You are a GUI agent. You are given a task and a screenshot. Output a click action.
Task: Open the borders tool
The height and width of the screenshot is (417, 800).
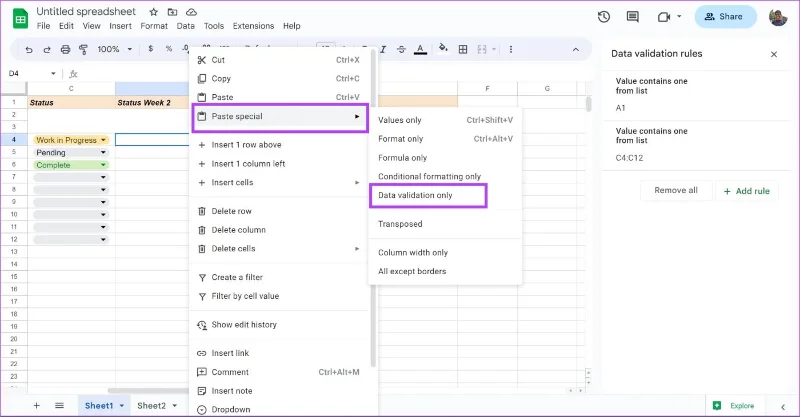tap(463, 50)
